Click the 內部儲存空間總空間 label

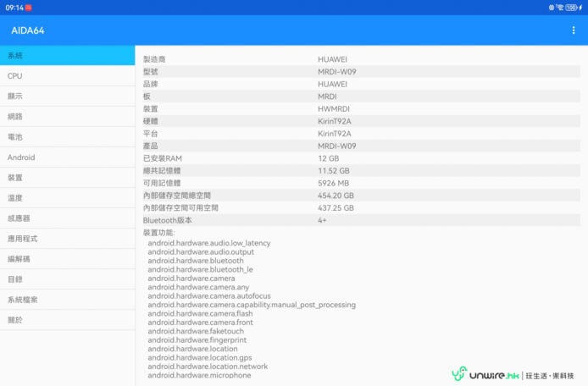[x=176, y=196]
